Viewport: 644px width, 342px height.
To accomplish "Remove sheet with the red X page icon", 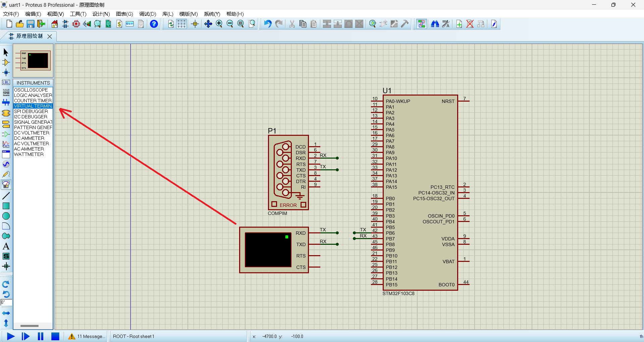I will [x=470, y=24].
